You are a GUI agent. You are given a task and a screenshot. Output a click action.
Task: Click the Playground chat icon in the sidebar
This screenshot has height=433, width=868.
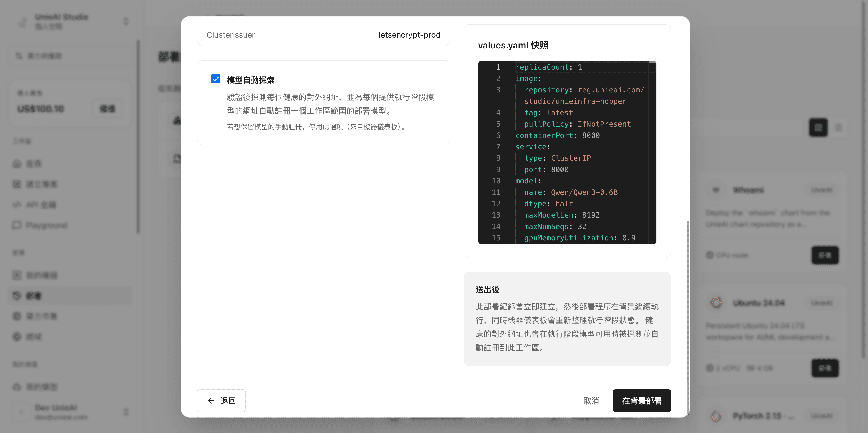[x=17, y=225]
